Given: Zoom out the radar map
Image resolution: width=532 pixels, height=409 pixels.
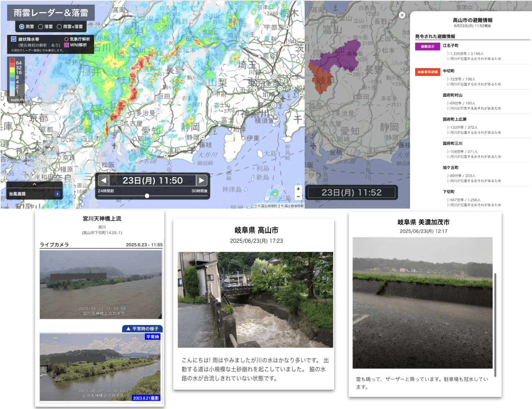Looking at the screenshot, I should click(298, 197).
